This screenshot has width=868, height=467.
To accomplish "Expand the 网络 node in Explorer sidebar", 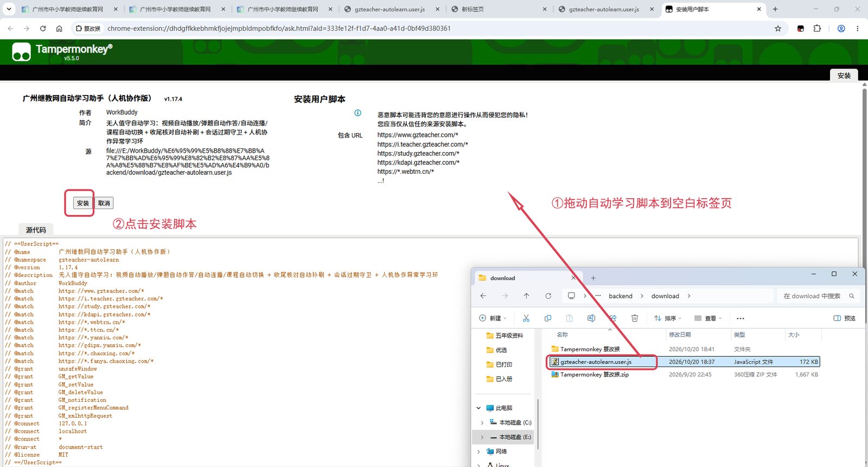I will (478, 451).
